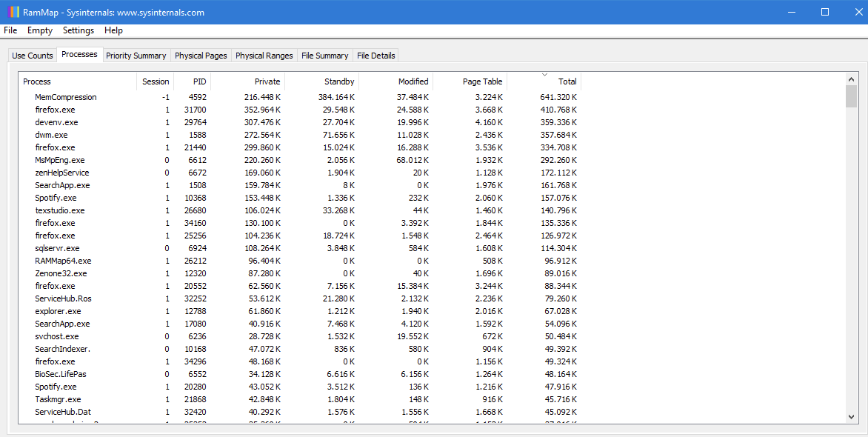The width and height of the screenshot is (868, 437).
Task: Click the scrollbar down arrow
Action: coord(852,417)
